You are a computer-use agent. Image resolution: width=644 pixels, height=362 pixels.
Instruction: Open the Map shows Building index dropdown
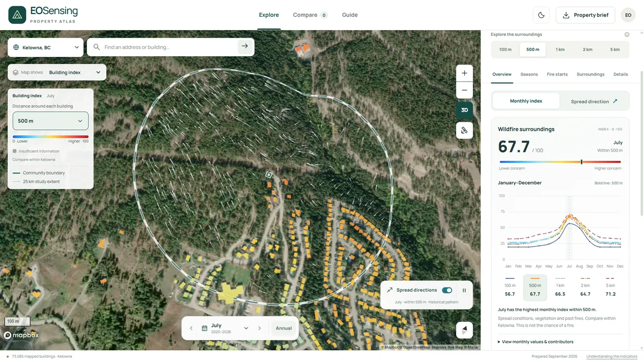coord(57,72)
